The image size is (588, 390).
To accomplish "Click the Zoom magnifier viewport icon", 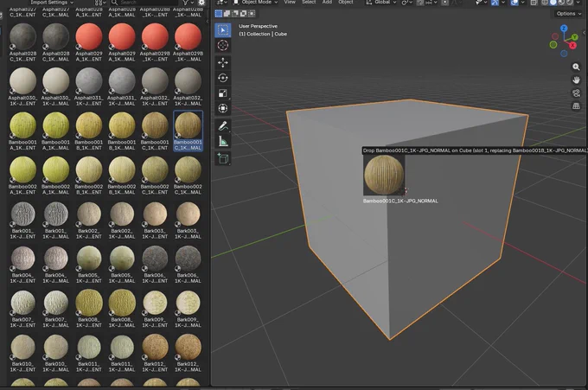I will coord(576,67).
